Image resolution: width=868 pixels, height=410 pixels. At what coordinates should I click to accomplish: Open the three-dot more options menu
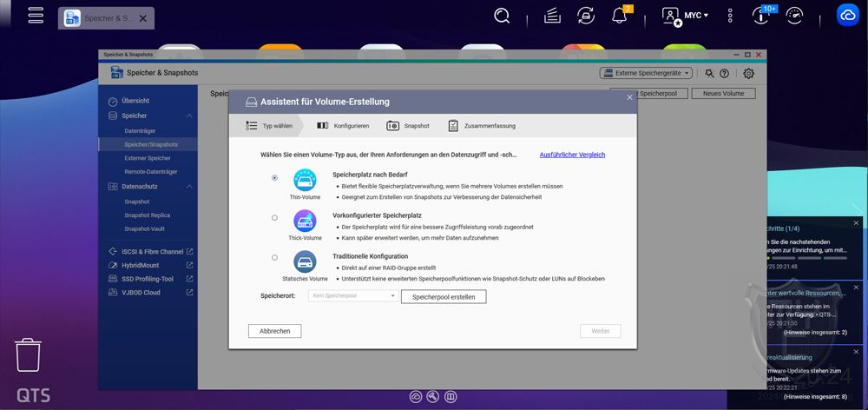pyautogui.click(x=730, y=16)
